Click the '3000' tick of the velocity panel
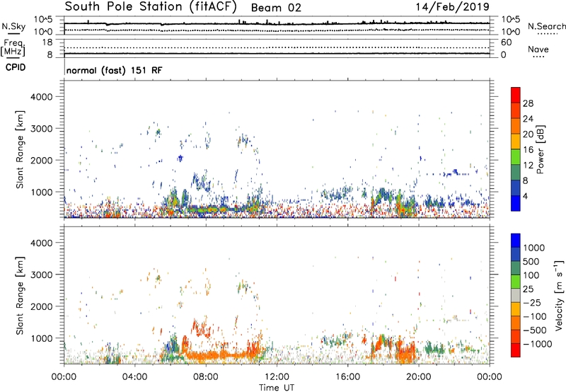Screen dimensions: 566x392 (41, 275)
